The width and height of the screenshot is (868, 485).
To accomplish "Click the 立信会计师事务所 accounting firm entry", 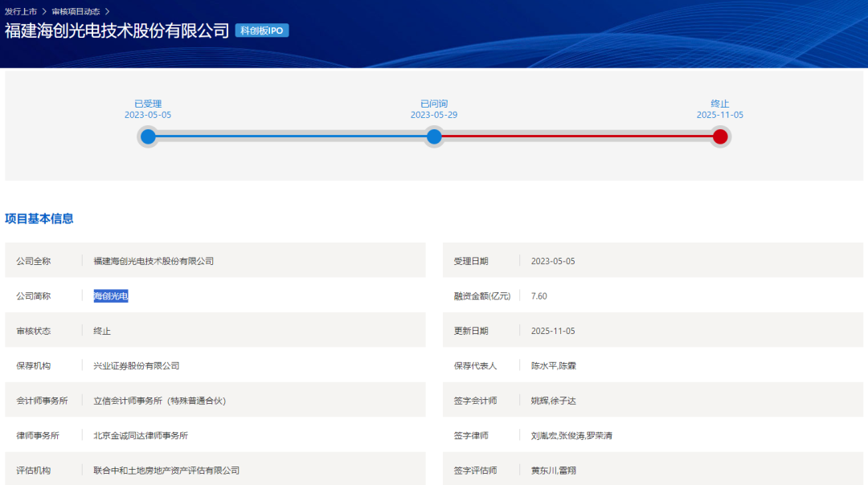I will point(159,400).
